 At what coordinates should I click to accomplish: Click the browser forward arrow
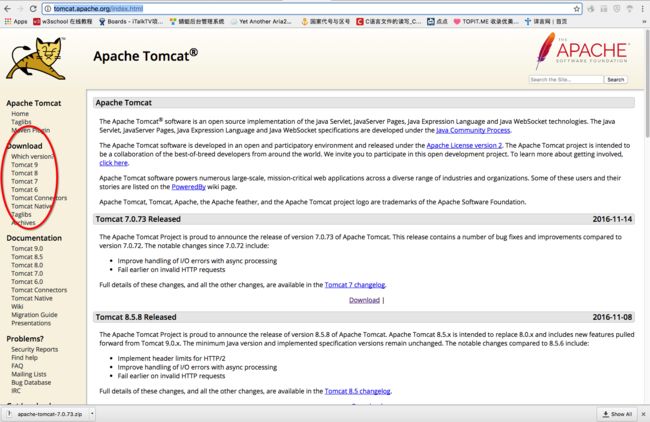point(20,9)
